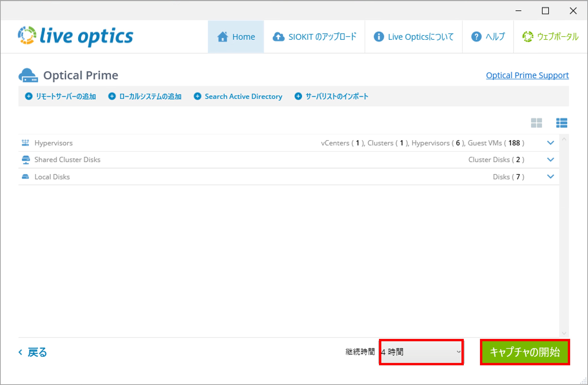588x385 pixels.
Task: Click the cloud upload icon for SIOKIT
Action: [x=278, y=37]
